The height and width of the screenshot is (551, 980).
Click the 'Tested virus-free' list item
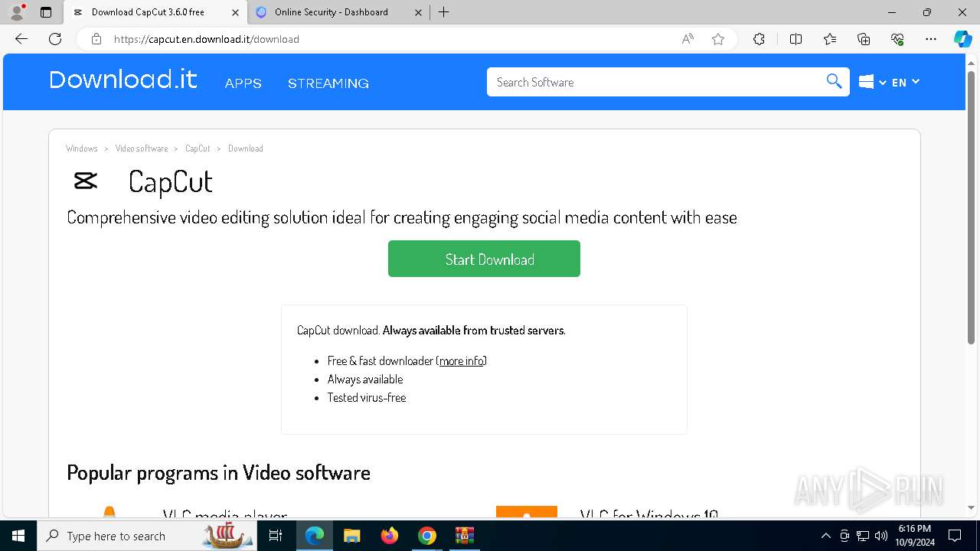point(367,397)
